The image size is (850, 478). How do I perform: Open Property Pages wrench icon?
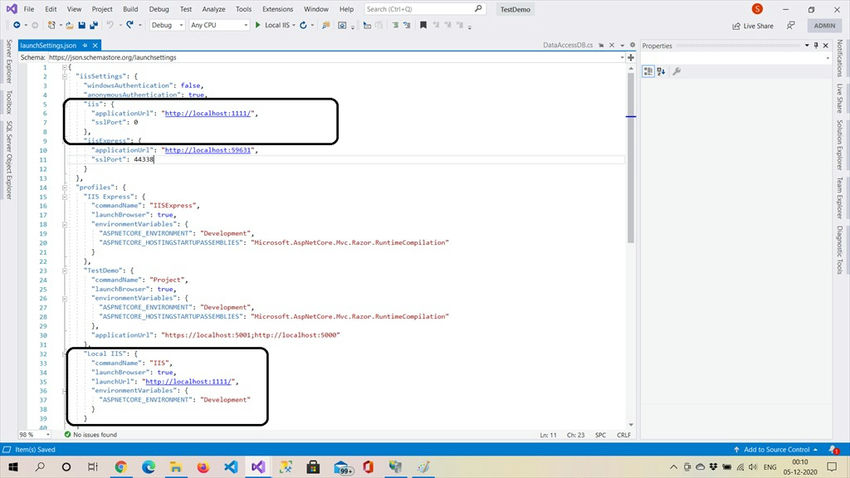click(x=677, y=71)
